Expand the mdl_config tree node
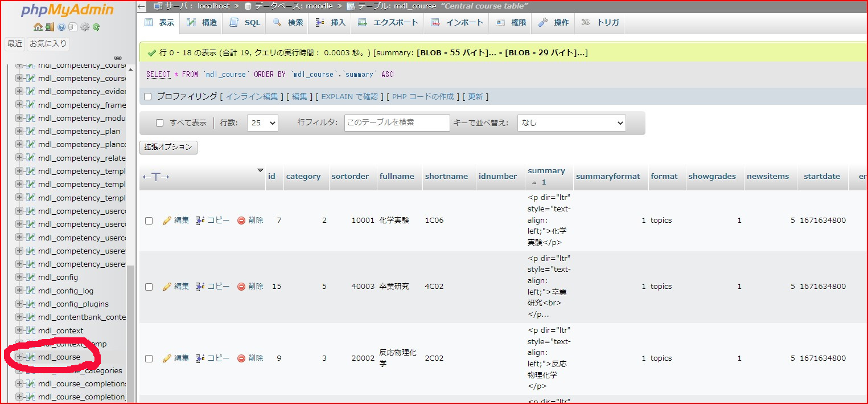This screenshot has height=404, width=868. [19, 278]
